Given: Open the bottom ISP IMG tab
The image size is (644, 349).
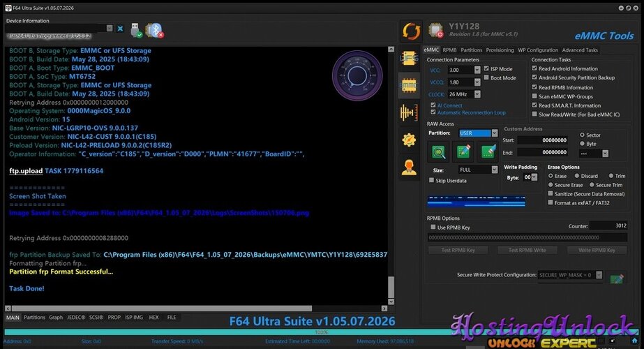Looking at the screenshot, I should pos(134,318).
